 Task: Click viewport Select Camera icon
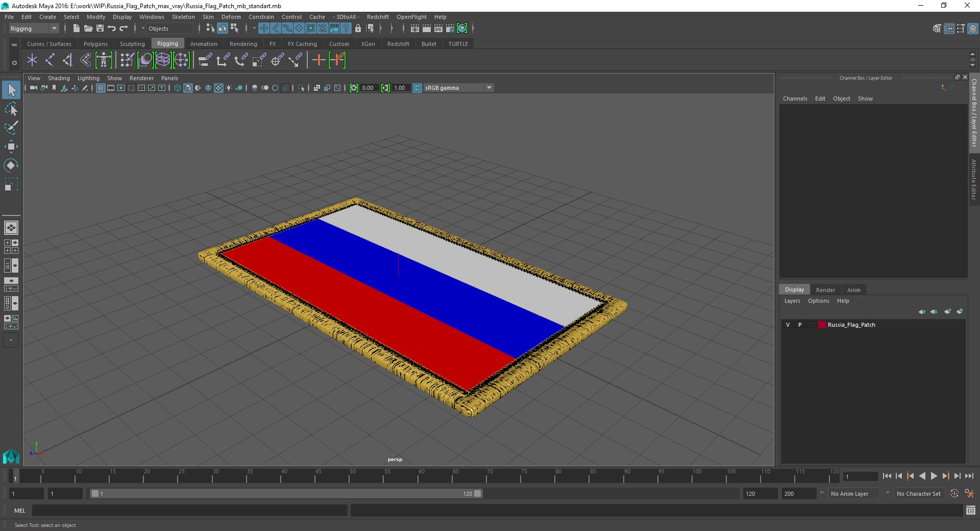click(x=33, y=88)
